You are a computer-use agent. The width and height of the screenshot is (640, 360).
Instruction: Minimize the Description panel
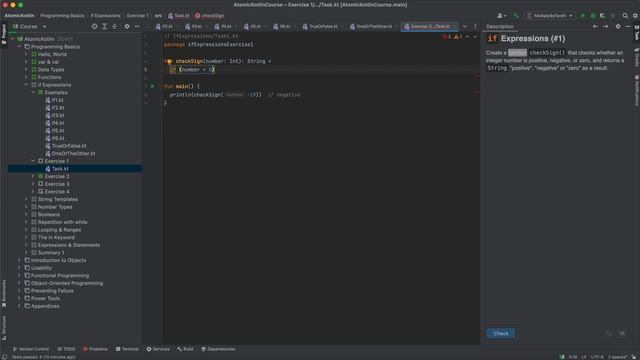[628, 27]
